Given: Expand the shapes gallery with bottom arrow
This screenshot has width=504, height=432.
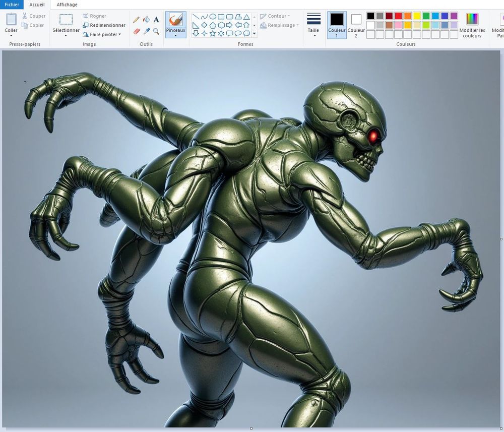Looking at the screenshot, I should [x=254, y=33].
